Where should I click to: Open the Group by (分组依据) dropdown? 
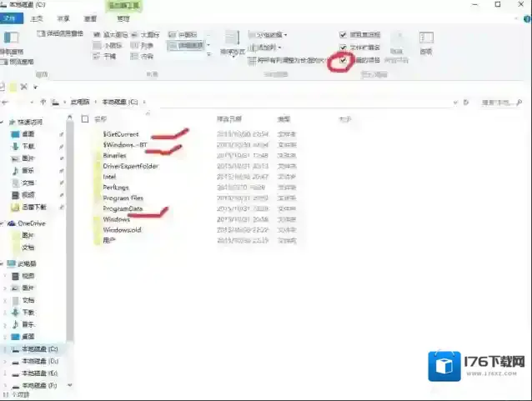click(268, 35)
